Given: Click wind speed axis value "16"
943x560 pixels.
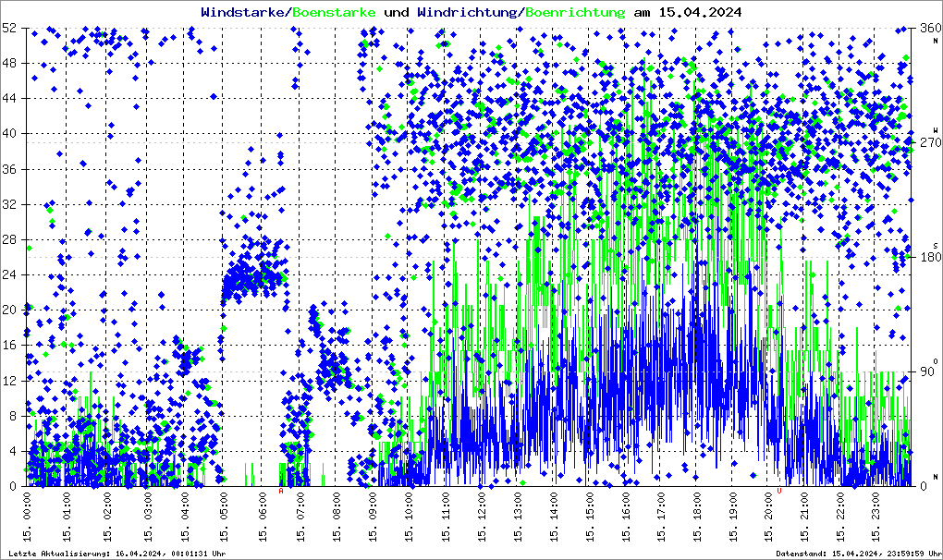Looking at the screenshot, I should [8, 345].
